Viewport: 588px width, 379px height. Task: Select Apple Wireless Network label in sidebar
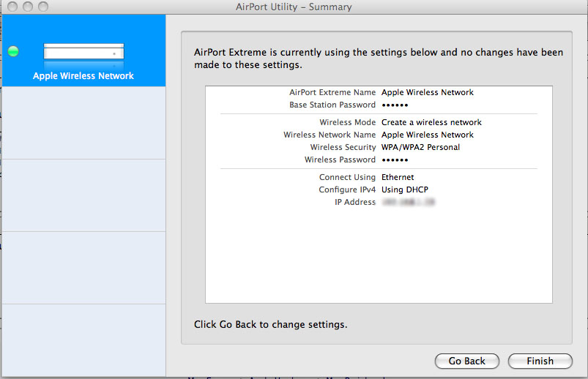[83, 75]
